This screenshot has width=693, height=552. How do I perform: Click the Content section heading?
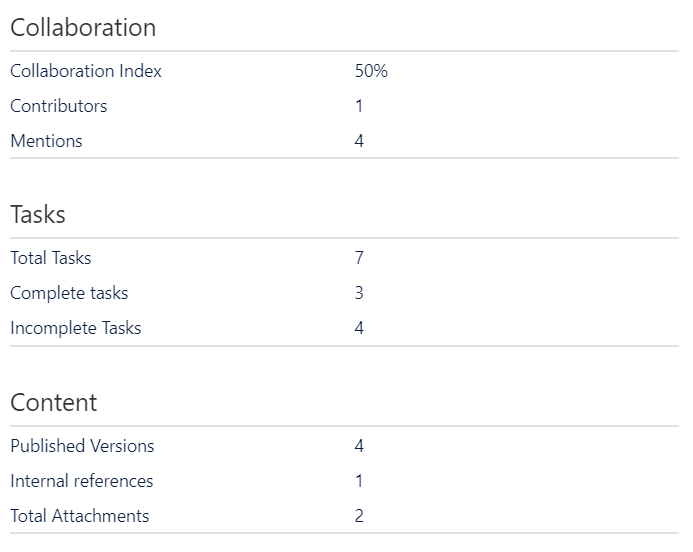tap(54, 402)
